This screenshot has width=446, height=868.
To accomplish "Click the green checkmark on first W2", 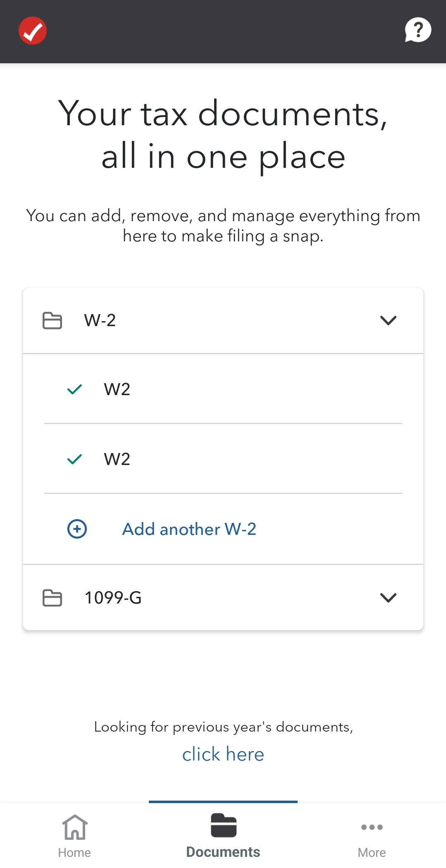I will [75, 389].
